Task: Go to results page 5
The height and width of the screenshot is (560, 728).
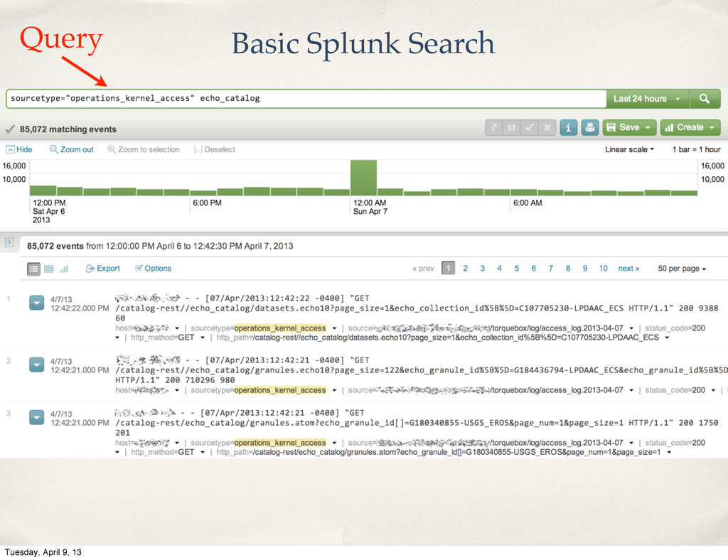Action: pos(516,269)
